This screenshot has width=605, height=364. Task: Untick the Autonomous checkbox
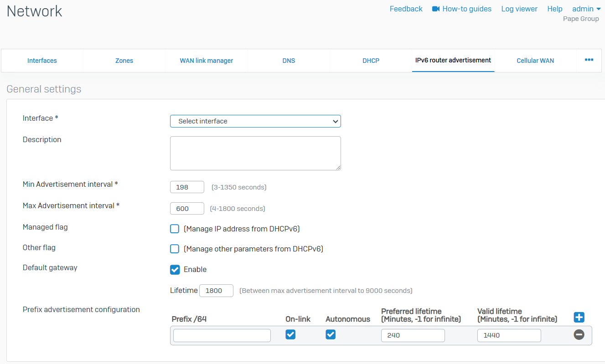[331, 335]
